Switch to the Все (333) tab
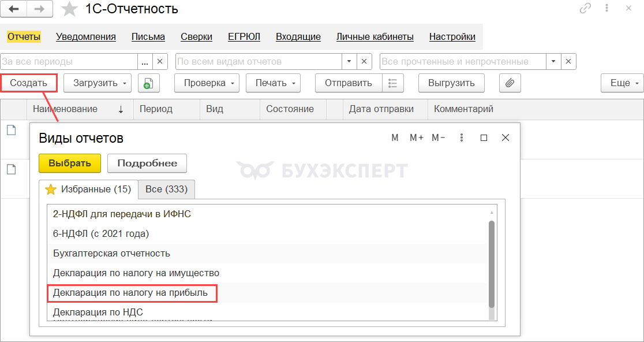 166,189
